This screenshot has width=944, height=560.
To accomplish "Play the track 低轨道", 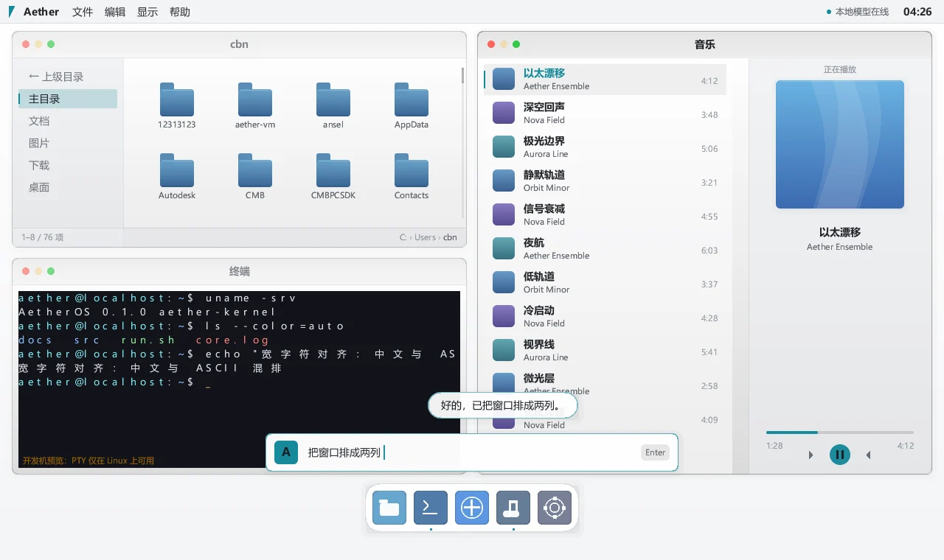I will click(605, 282).
